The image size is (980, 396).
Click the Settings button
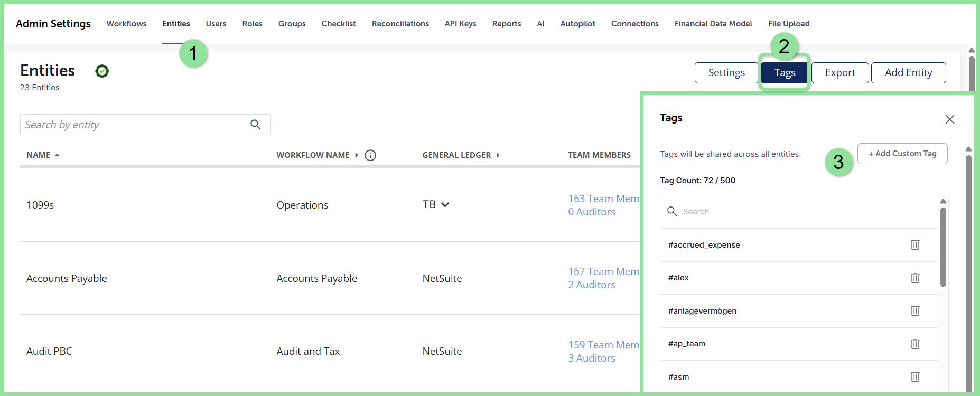click(x=726, y=73)
